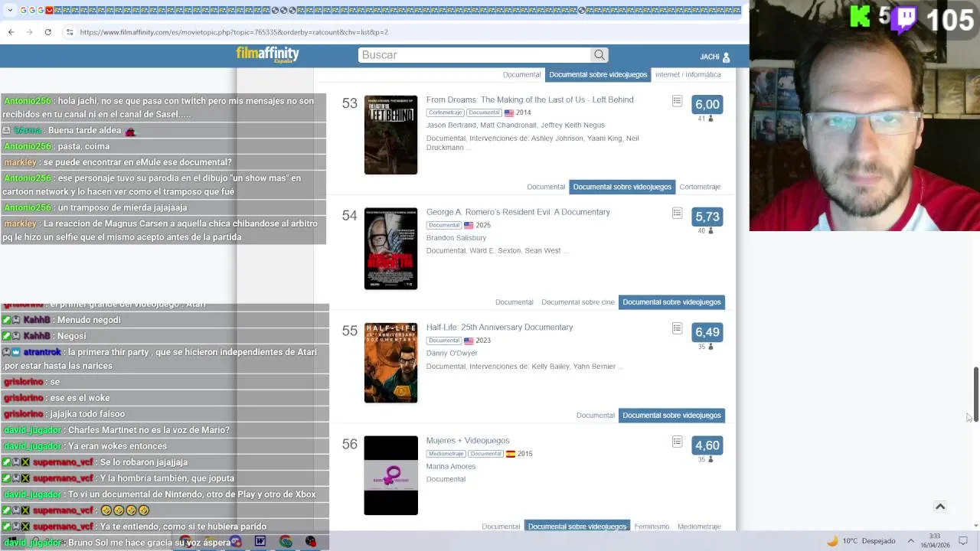Open cast member Kelly Bailey's page

click(x=550, y=367)
